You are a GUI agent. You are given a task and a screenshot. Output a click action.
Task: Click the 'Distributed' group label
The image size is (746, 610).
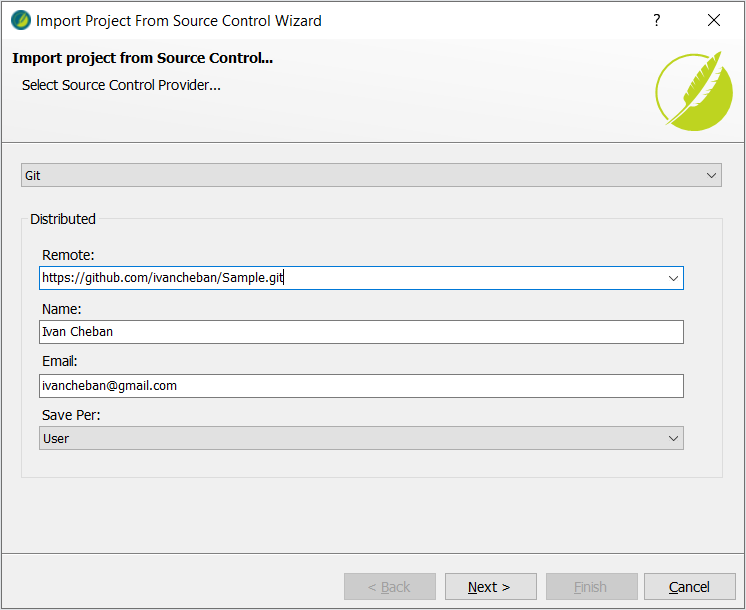[63, 219]
